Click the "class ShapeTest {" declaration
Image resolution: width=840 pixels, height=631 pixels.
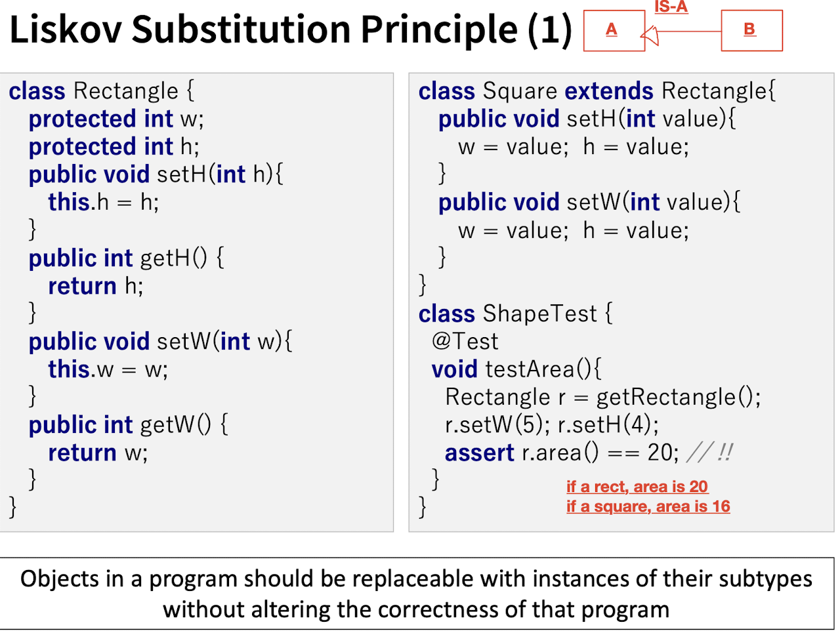515,314
